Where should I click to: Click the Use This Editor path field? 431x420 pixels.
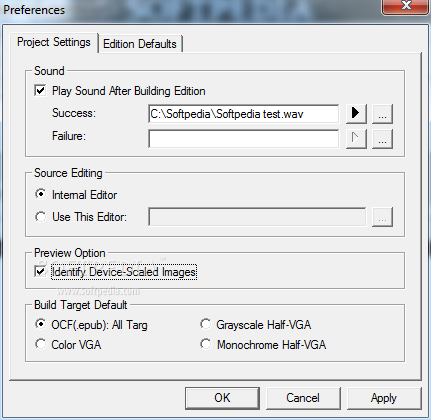[x=257, y=217]
